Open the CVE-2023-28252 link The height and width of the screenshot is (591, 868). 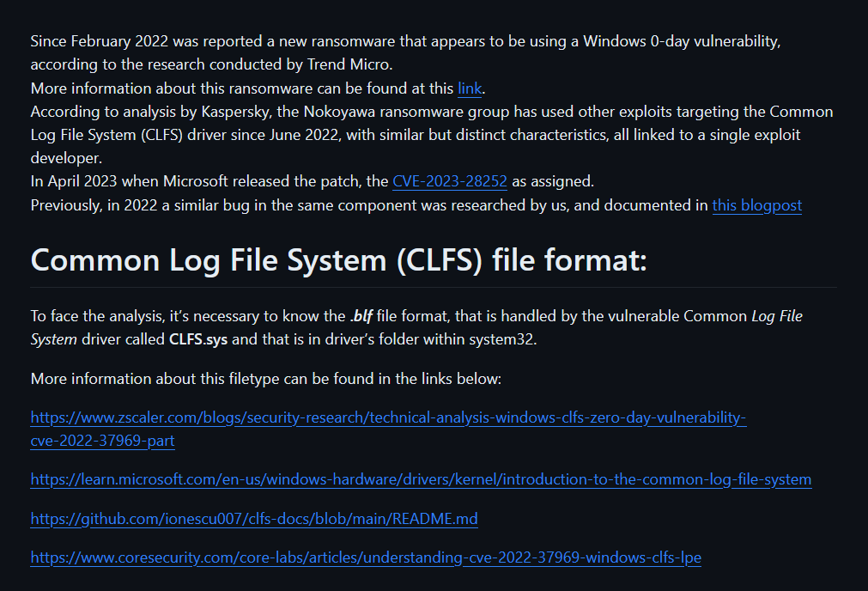coord(450,181)
